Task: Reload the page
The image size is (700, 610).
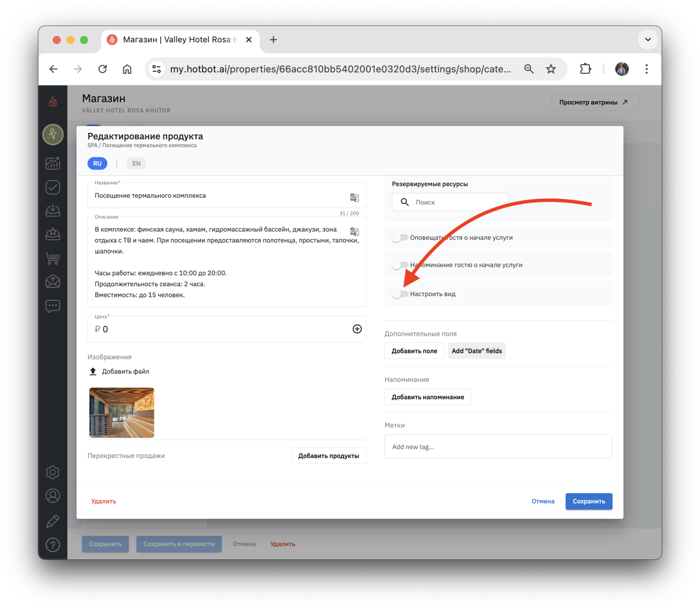Action: point(102,69)
